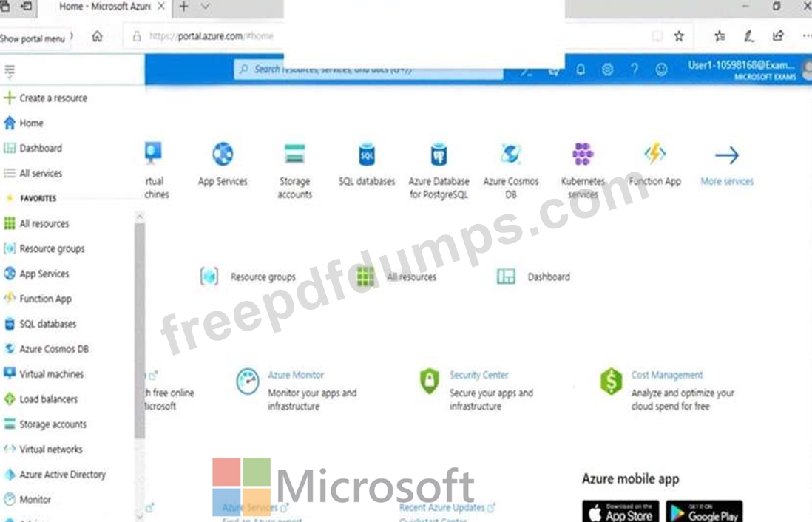
Task: Open portal settings gear icon
Action: [607, 70]
